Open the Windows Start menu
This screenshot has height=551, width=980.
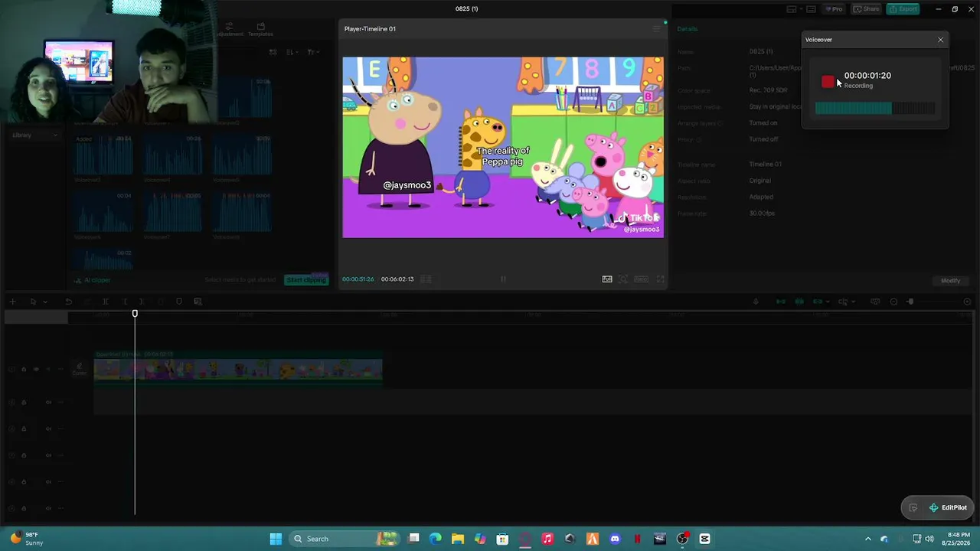[276, 539]
